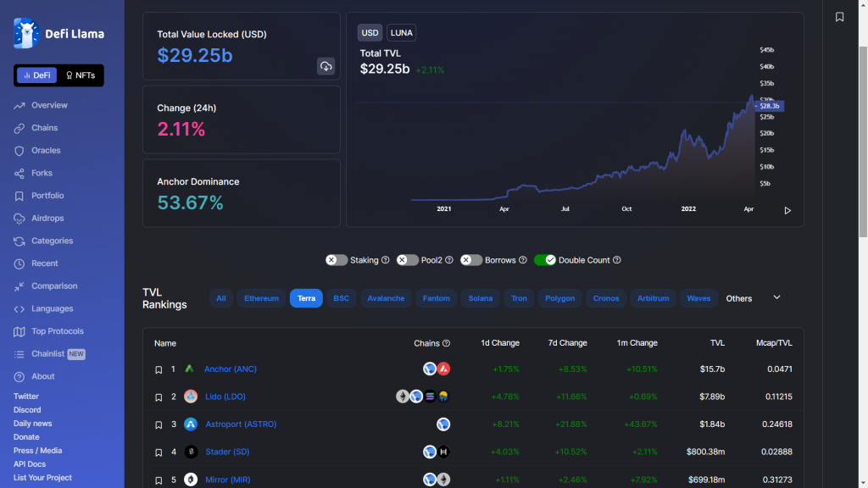The height and width of the screenshot is (488, 868).
Task: Click the Recent clock icon
Action: tap(19, 264)
